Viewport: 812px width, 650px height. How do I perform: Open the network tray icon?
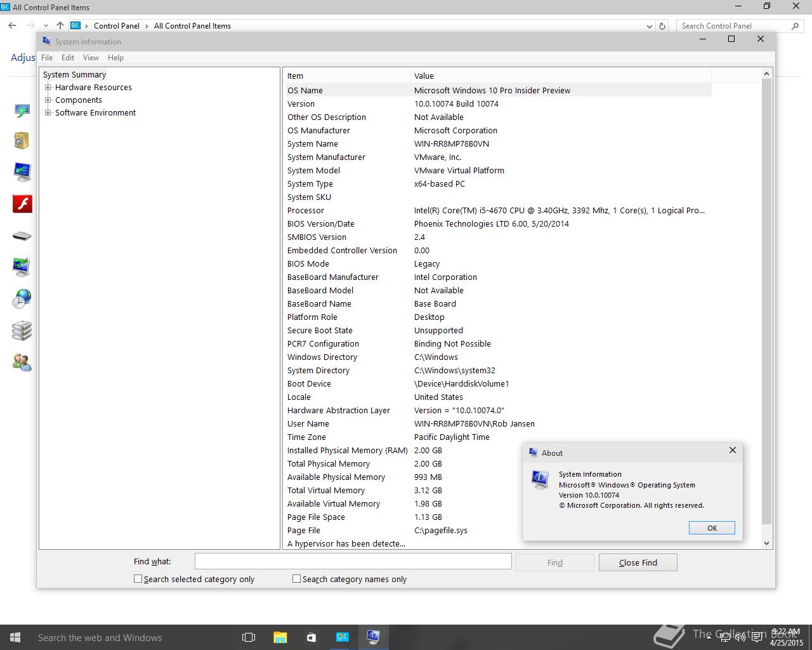pyautogui.click(x=725, y=637)
